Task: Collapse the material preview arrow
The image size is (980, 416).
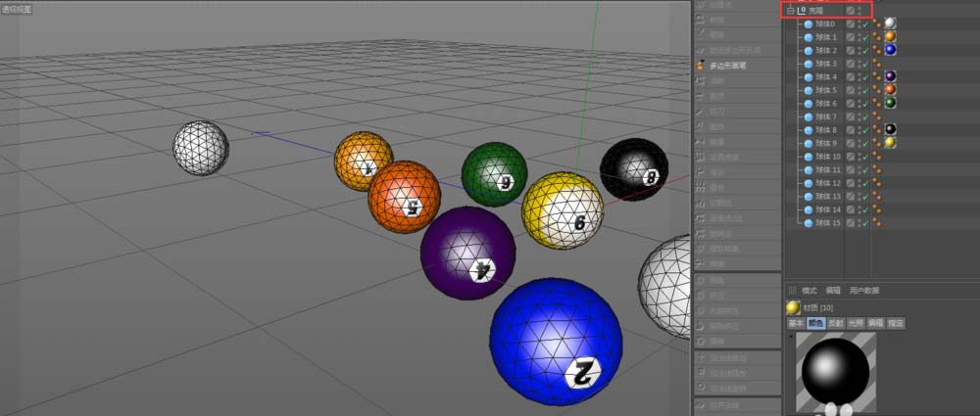Action: (x=791, y=337)
